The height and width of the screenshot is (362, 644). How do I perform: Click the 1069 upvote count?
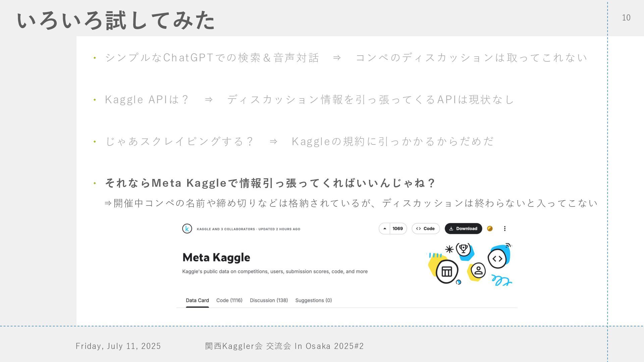click(x=398, y=229)
